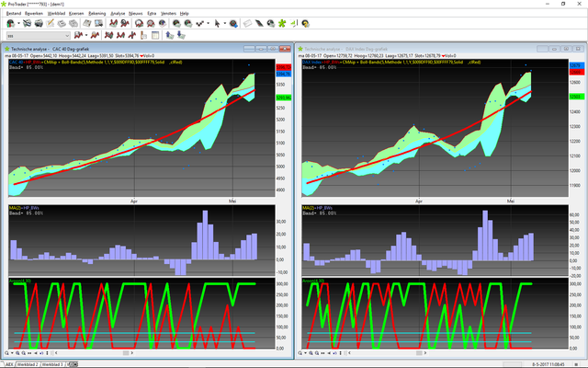588x368 pixels.
Task: Click the notepad with pencil icon
Action: [50, 24]
